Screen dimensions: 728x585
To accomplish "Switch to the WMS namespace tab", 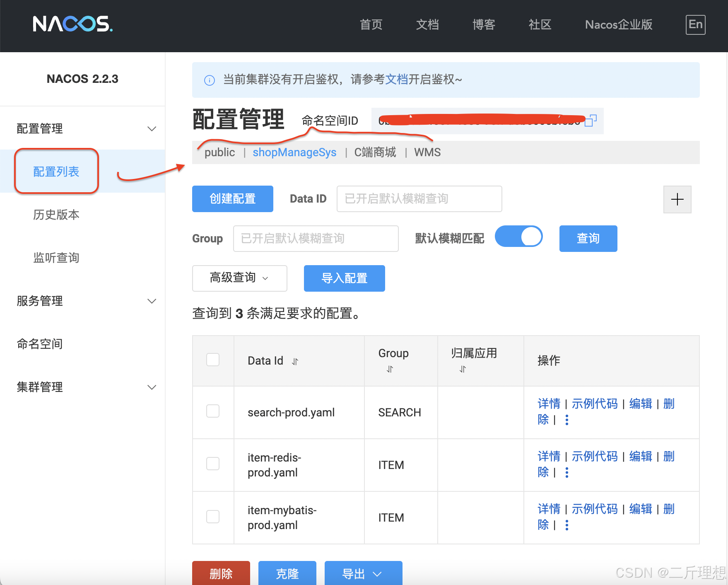I will pos(427,152).
